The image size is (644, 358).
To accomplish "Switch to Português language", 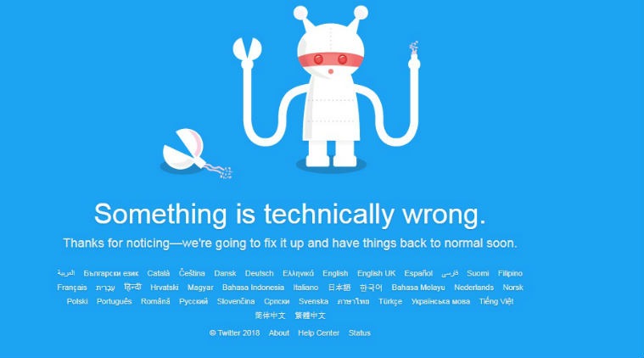I will [115, 301].
